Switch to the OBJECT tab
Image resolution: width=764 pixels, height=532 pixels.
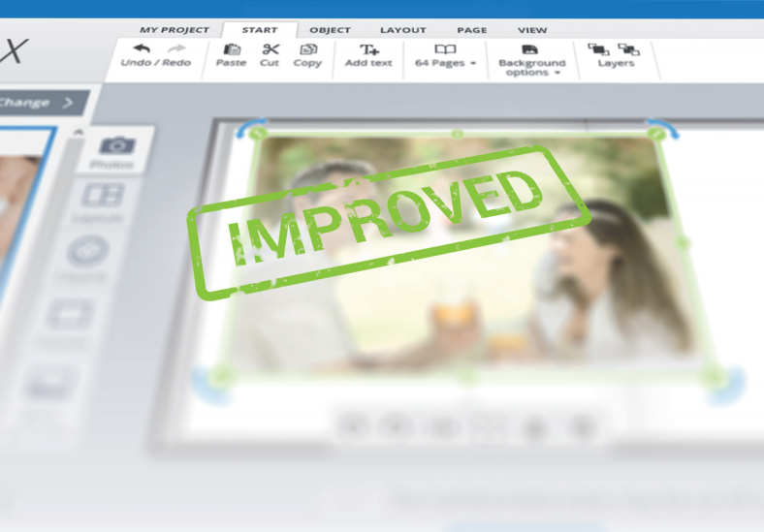click(x=330, y=30)
